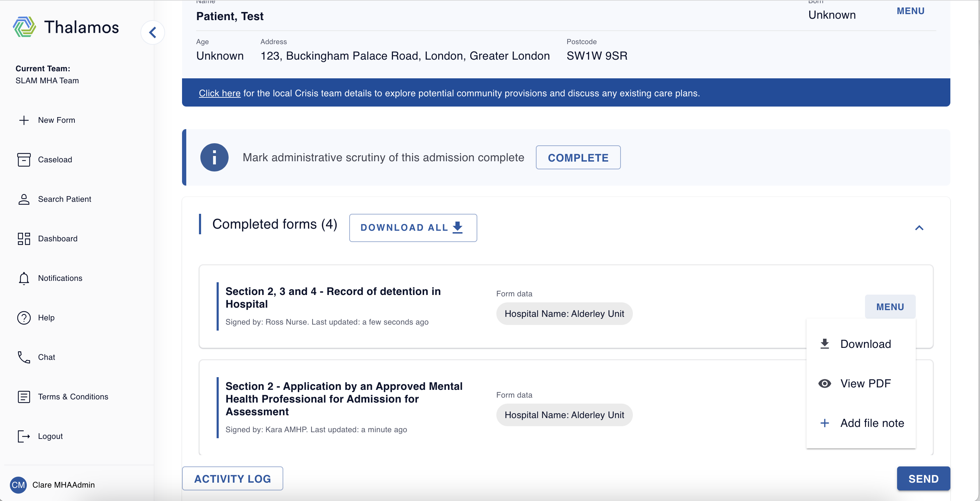Open the Caseload archive icon
The image size is (980, 501).
click(x=24, y=160)
